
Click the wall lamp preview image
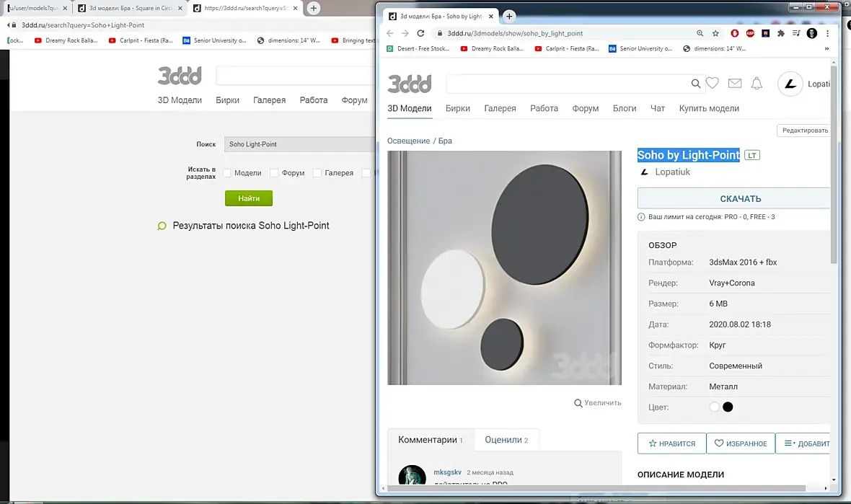point(504,268)
